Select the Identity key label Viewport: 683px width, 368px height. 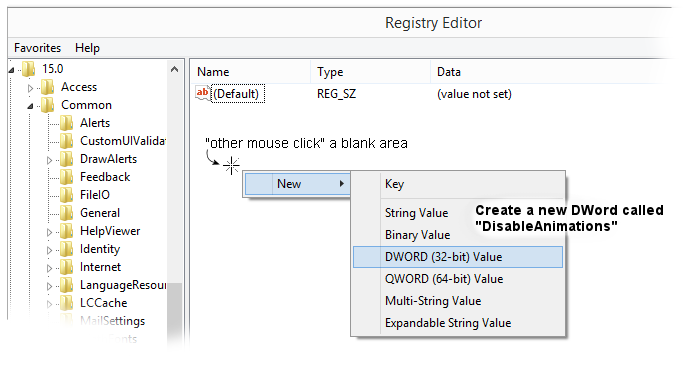tap(100, 249)
